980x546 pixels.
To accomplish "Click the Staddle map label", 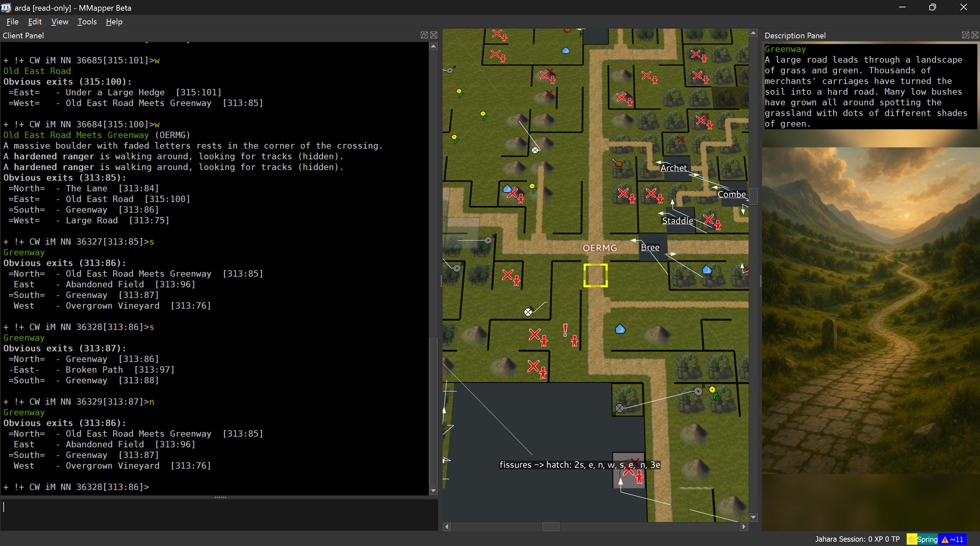I will pos(677,221).
